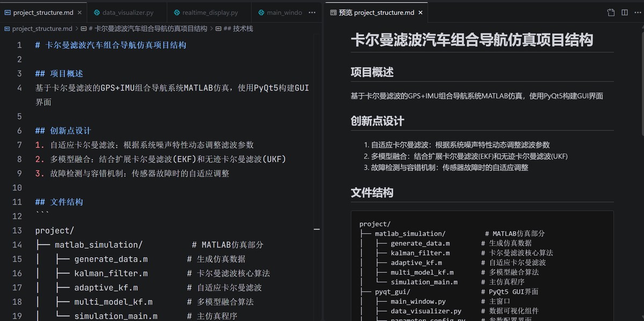Open More Actions ellipsis in preview pane toolbar
The height and width of the screenshot is (321, 644).
(x=639, y=11)
